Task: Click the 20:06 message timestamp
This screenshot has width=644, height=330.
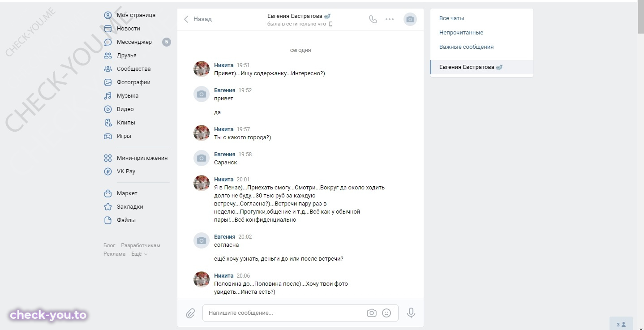Action: tap(243, 276)
